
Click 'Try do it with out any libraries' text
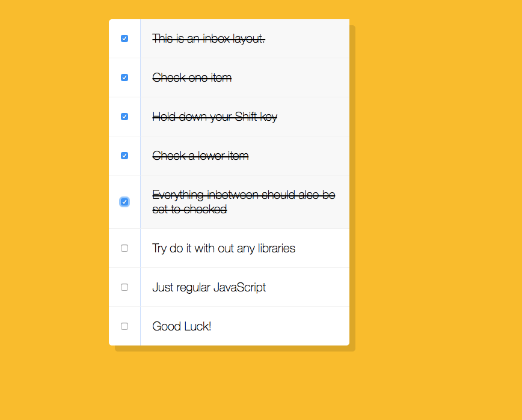coord(224,248)
